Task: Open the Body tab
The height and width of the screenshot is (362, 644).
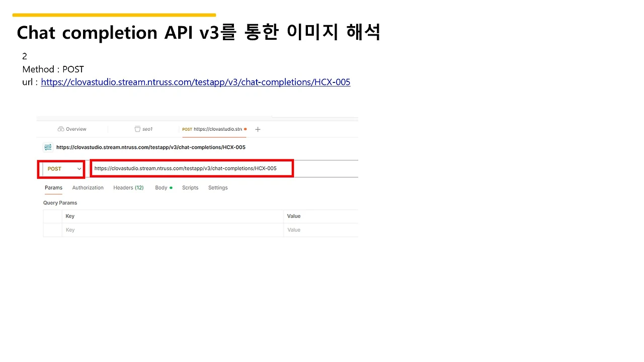Action: pos(161,188)
